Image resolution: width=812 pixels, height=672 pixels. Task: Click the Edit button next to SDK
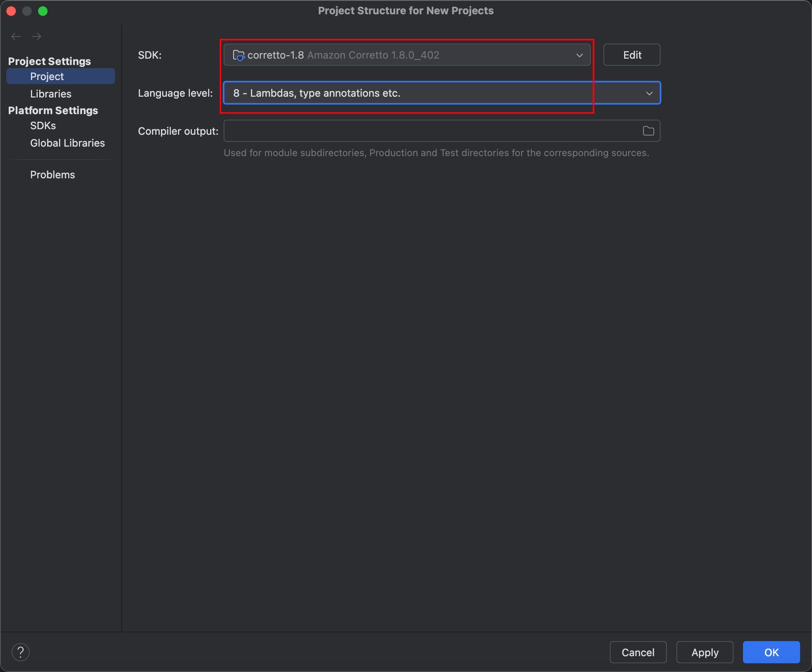pos(632,55)
